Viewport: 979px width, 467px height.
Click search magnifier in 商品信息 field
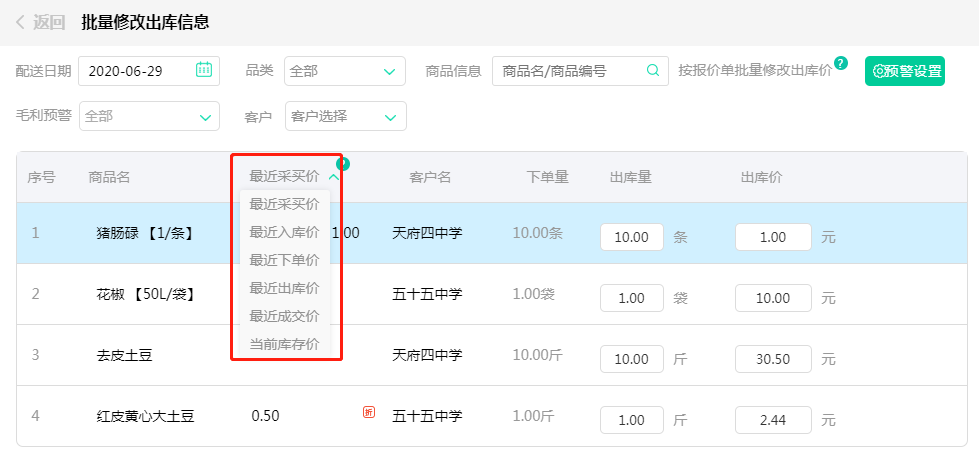(x=652, y=70)
